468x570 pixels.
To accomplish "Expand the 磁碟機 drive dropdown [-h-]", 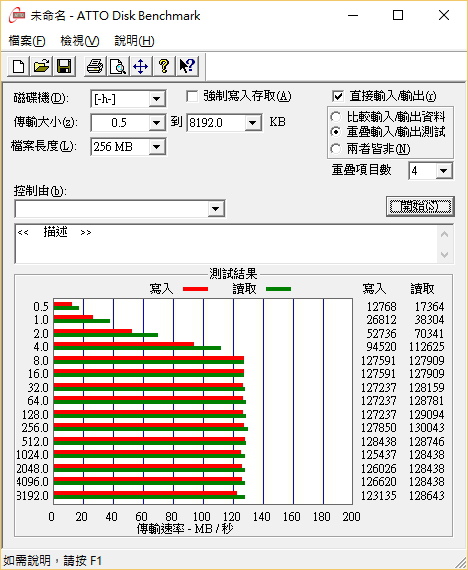I will (156, 99).
